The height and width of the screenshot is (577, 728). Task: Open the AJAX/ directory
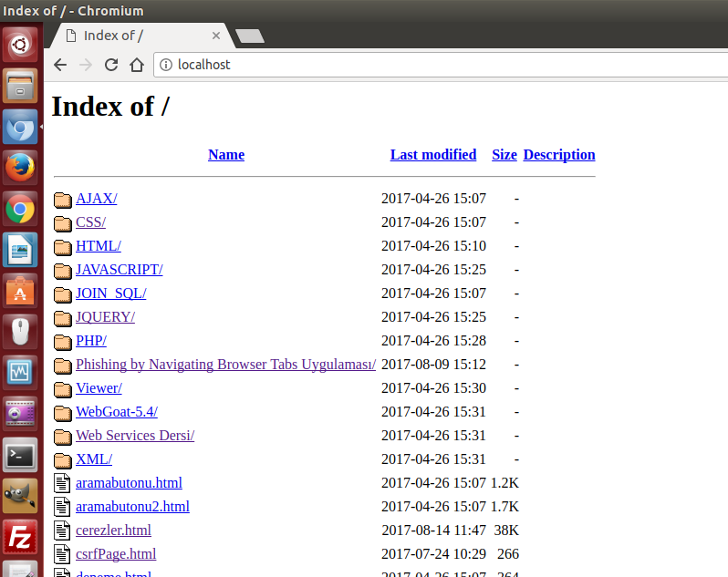97,199
